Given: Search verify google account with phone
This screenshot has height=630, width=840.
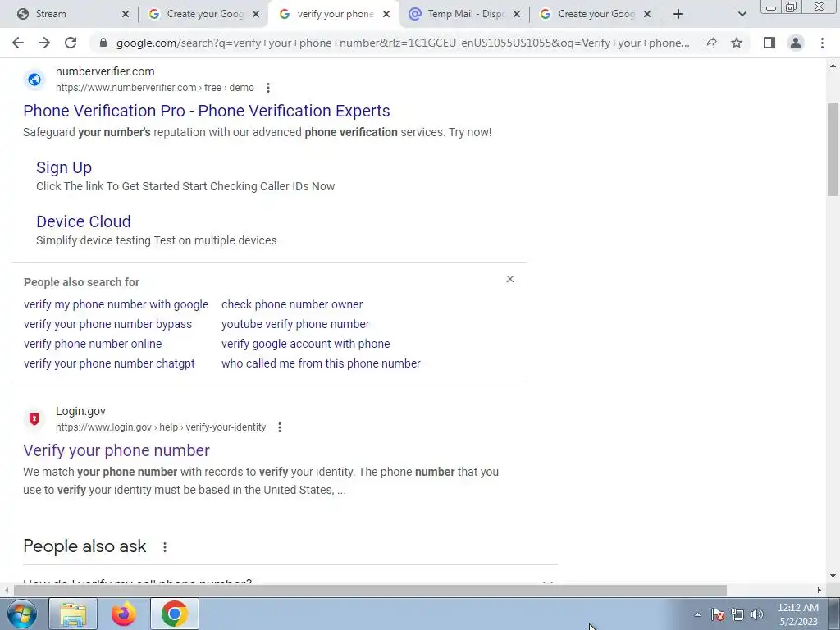Looking at the screenshot, I should (x=305, y=344).
